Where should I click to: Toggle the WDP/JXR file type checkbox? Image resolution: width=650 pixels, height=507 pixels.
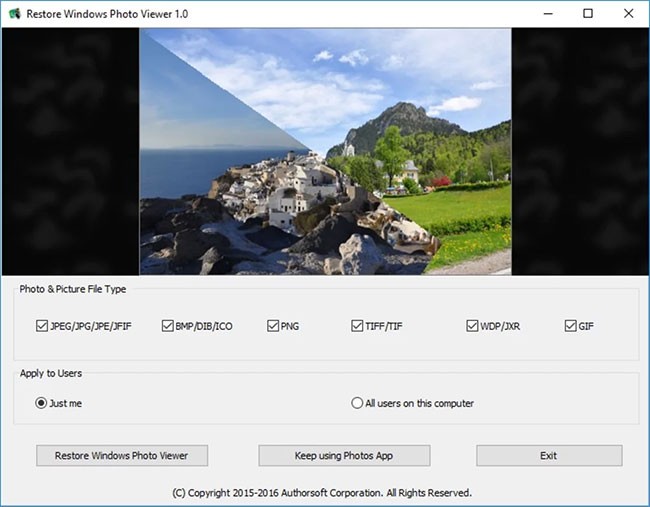point(472,326)
